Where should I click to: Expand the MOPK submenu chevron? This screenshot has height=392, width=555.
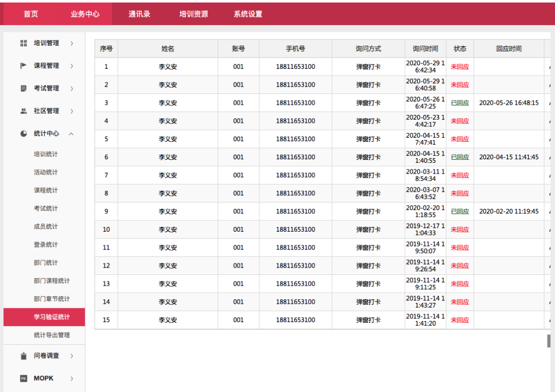coord(71,378)
